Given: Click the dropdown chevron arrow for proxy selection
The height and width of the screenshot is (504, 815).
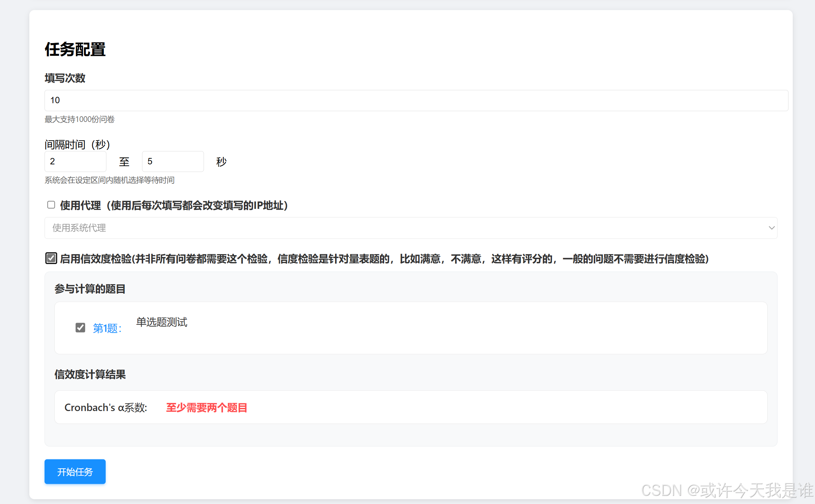Looking at the screenshot, I should tap(771, 228).
